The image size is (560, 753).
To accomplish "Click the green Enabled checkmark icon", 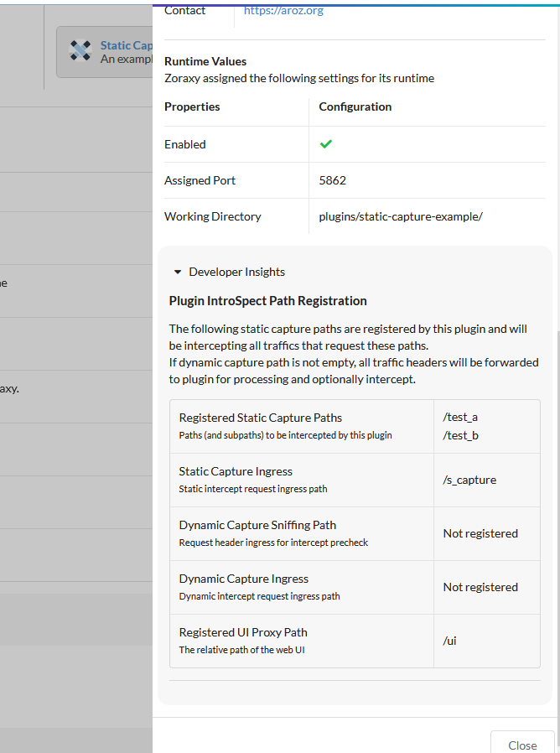I will pyautogui.click(x=326, y=144).
